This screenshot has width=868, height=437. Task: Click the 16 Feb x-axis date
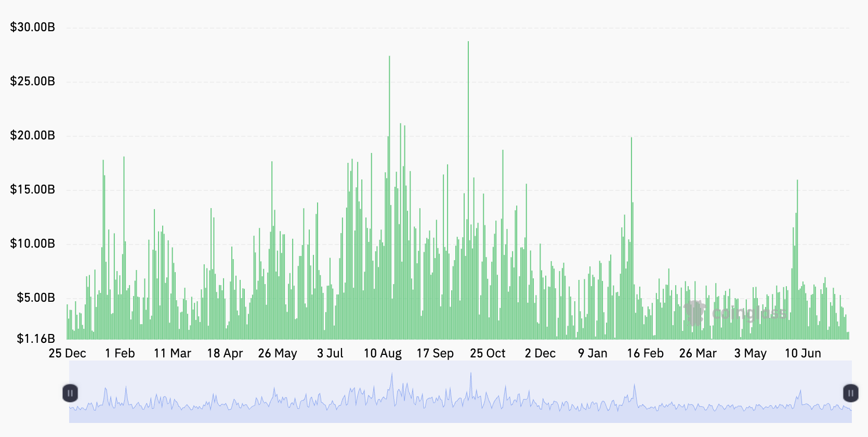pyautogui.click(x=645, y=353)
